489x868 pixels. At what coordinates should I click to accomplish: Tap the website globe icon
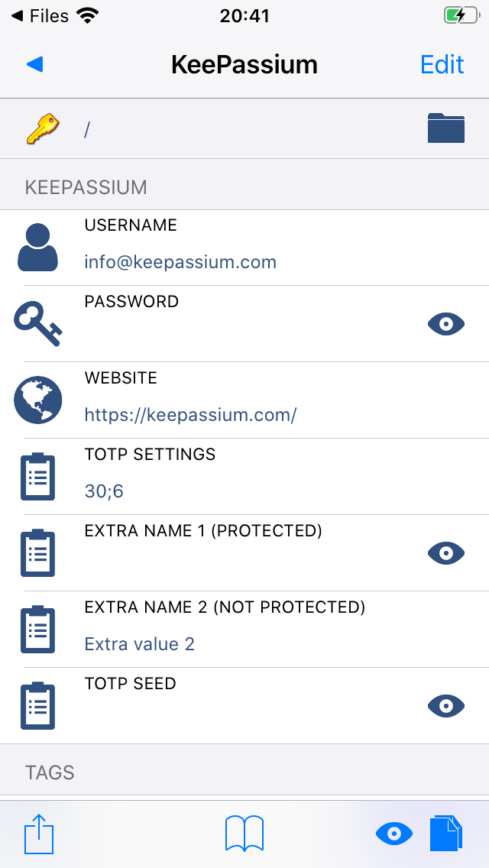(37, 400)
